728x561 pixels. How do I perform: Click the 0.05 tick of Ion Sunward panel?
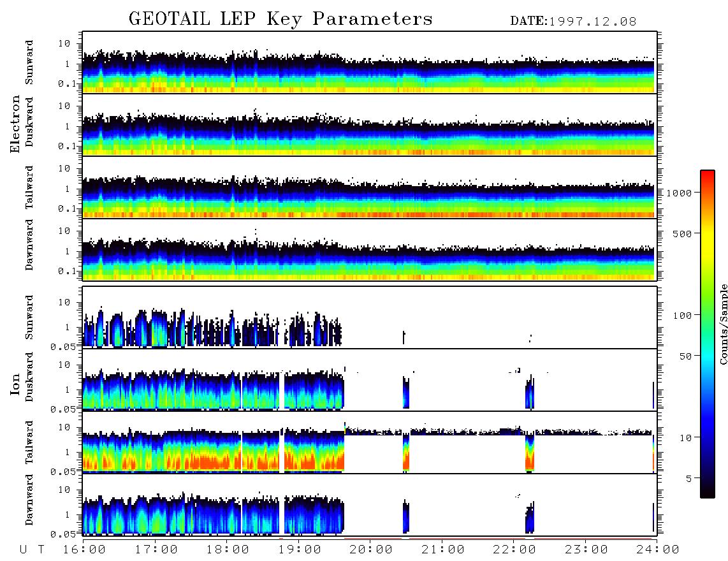(x=63, y=347)
